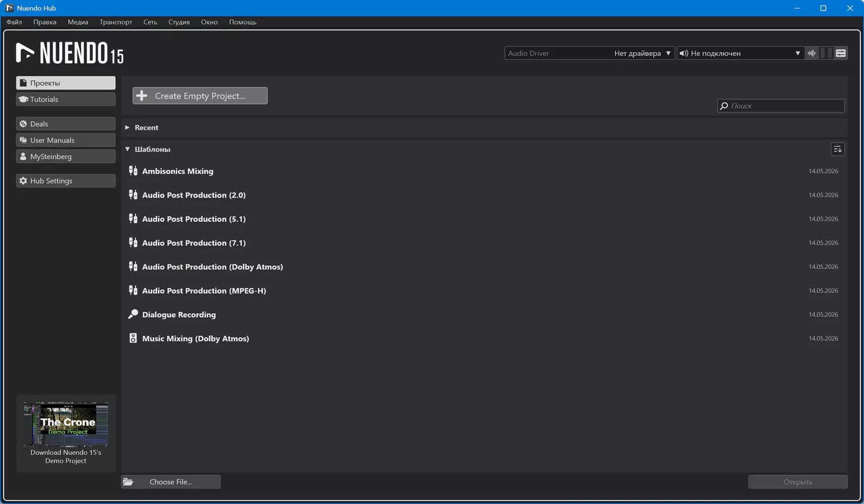Image resolution: width=864 pixels, height=504 pixels.
Task: Click the Ambisonics Mixing template icon
Action: [133, 171]
